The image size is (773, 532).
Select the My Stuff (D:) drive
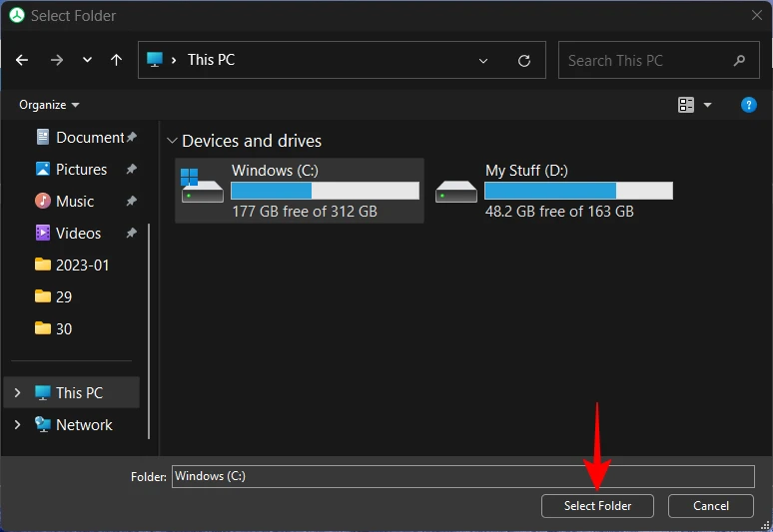[x=554, y=191]
